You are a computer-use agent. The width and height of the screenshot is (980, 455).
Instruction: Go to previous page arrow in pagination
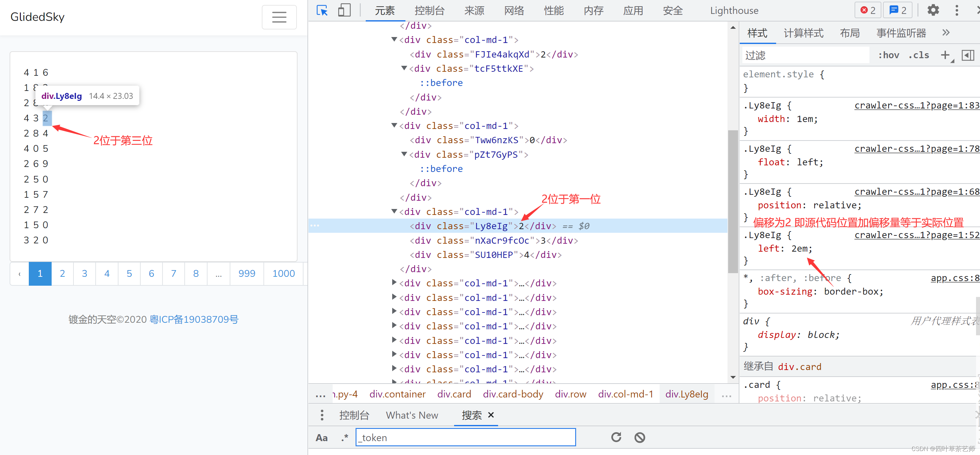20,273
